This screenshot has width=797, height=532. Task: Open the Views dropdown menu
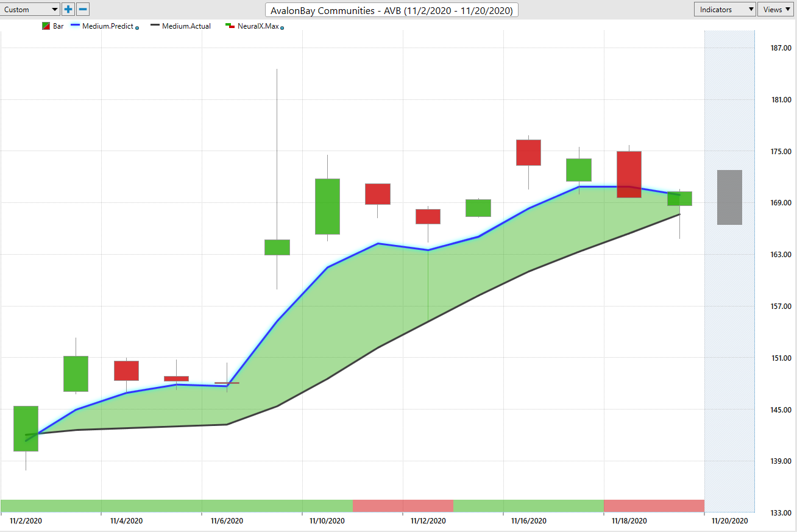(x=777, y=9)
